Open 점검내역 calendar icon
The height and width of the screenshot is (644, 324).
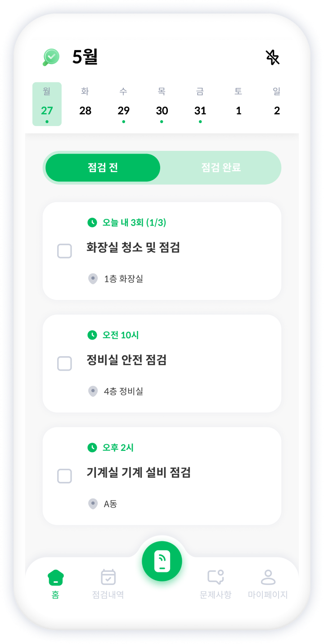[x=108, y=577]
